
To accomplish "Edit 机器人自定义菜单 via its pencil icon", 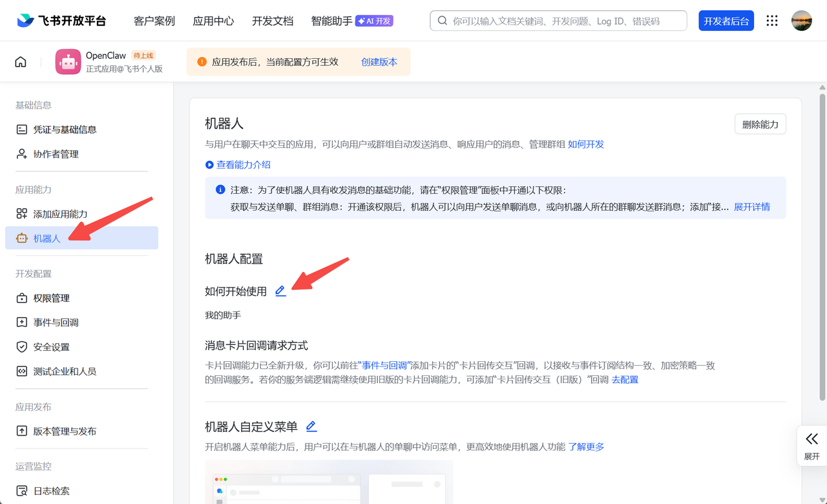I will (x=311, y=426).
